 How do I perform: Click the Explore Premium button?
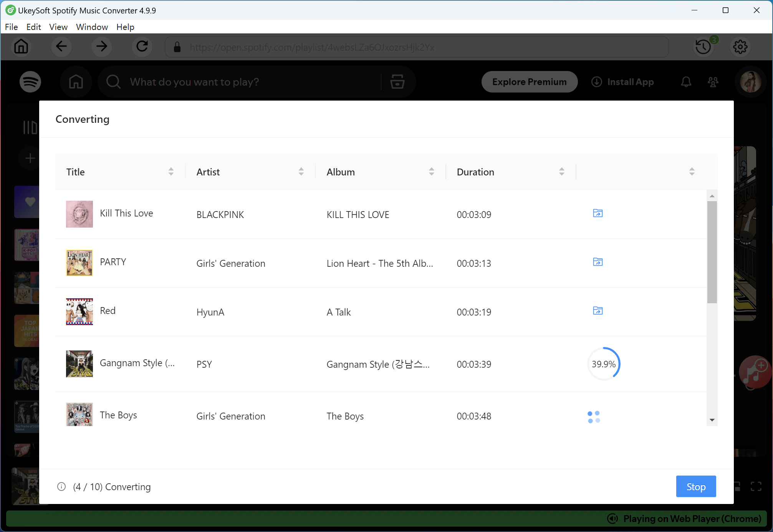click(529, 82)
